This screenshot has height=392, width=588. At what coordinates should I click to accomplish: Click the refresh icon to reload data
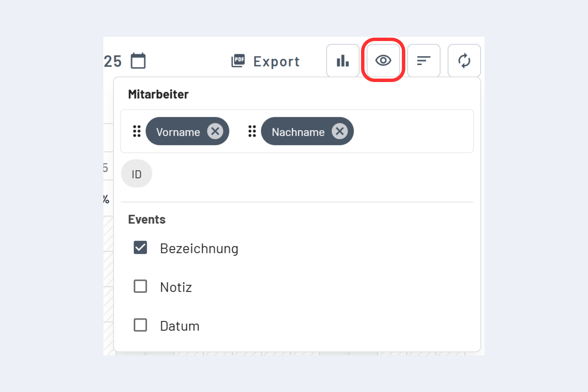464,61
